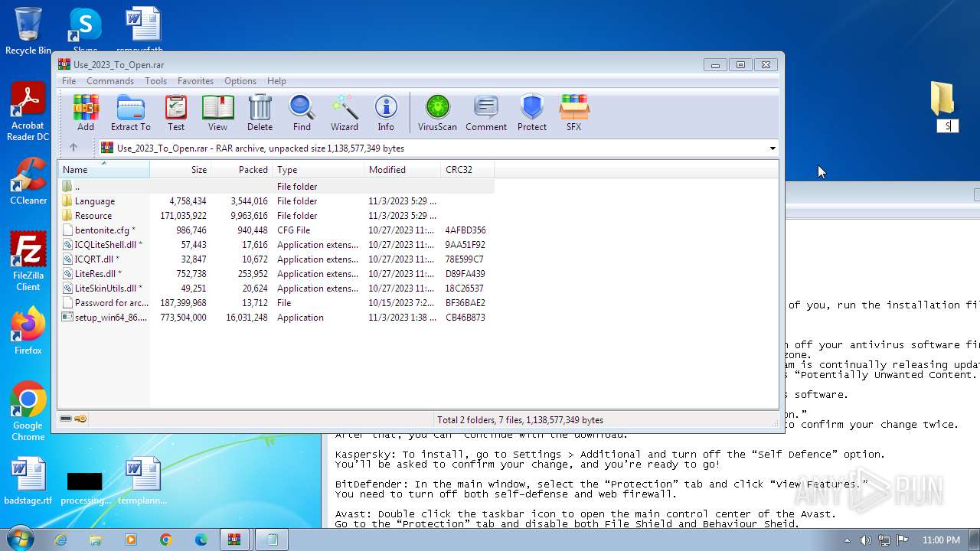Image resolution: width=980 pixels, height=551 pixels.
Task: Open the Extract To tool
Action: pos(130,112)
